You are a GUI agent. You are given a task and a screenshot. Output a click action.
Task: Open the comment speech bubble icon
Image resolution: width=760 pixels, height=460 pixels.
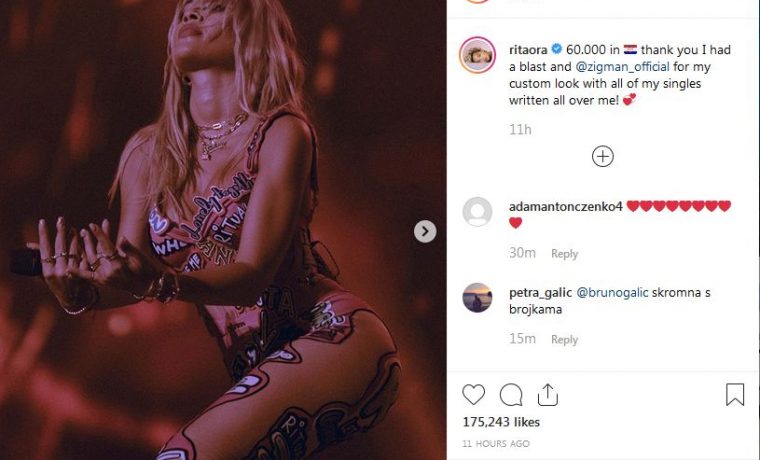(511, 395)
